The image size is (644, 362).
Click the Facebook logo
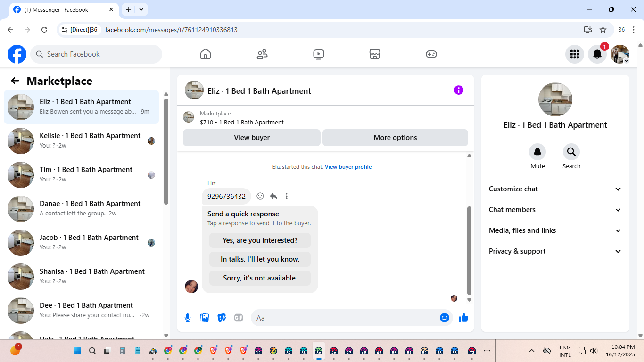(17, 54)
